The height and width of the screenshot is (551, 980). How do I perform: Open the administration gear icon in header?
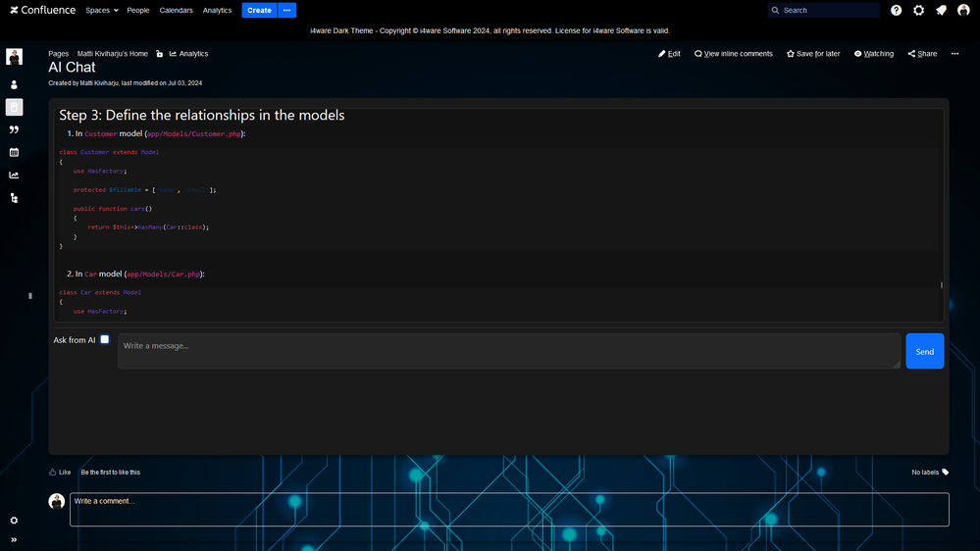919,10
